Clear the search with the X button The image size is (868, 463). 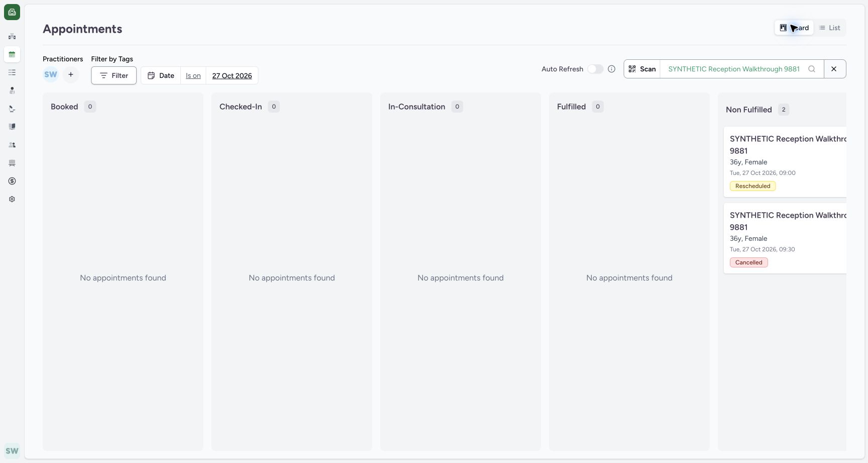(x=834, y=69)
